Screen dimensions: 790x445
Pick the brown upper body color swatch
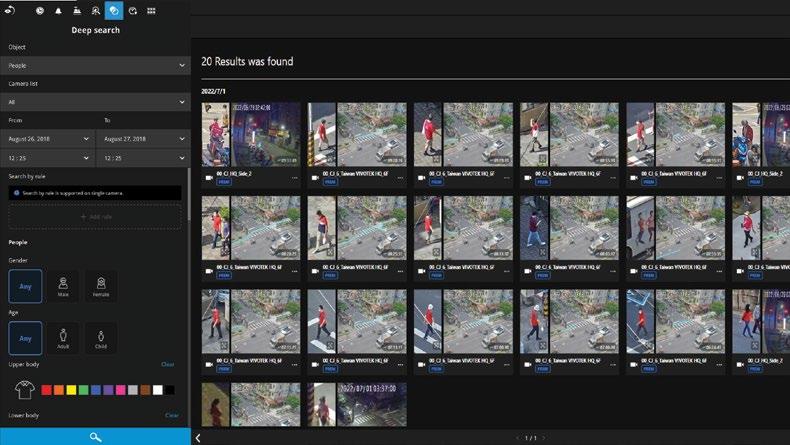[145, 390]
